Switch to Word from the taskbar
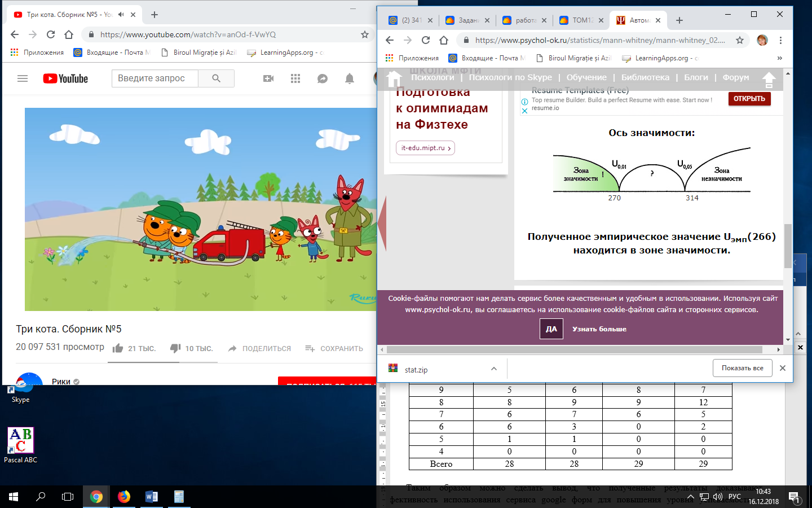This screenshot has height=508, width=812. click(x=151, y=497)
